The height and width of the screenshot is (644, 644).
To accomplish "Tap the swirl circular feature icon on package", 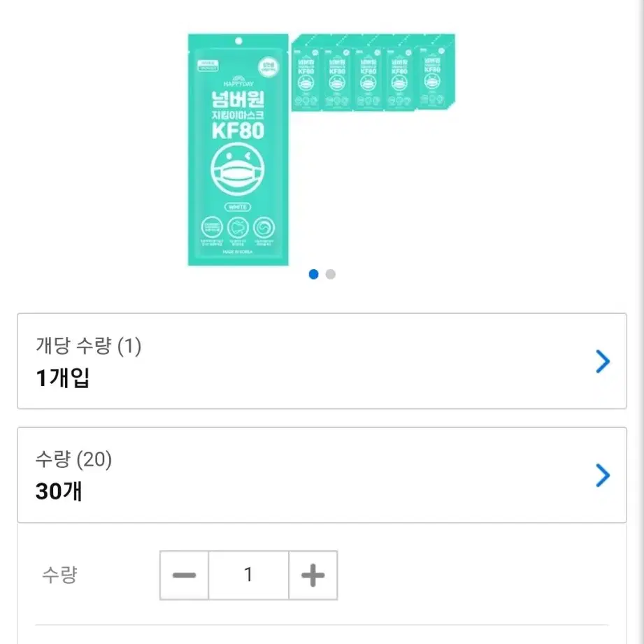I will (x=264, y=227).
